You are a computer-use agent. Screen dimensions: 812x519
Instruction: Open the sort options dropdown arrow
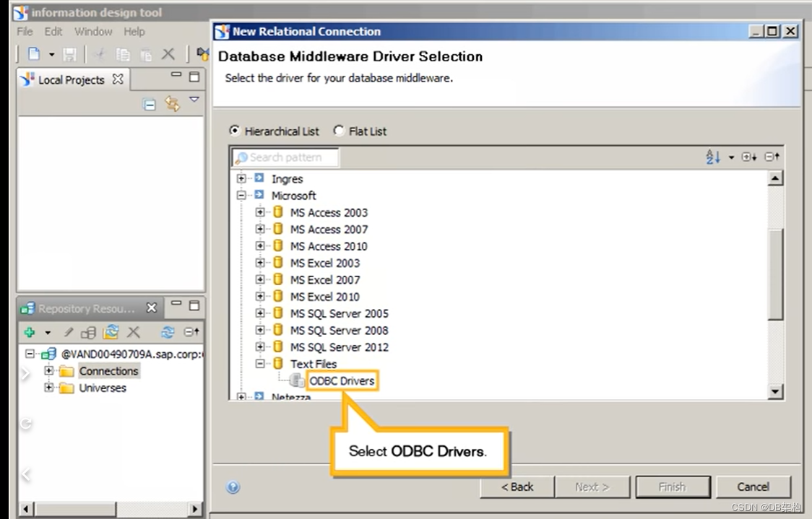tap(731, 157)
